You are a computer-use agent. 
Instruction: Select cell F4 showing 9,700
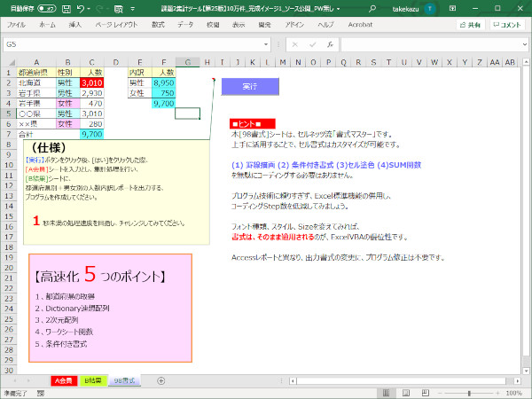click(163, 104)
